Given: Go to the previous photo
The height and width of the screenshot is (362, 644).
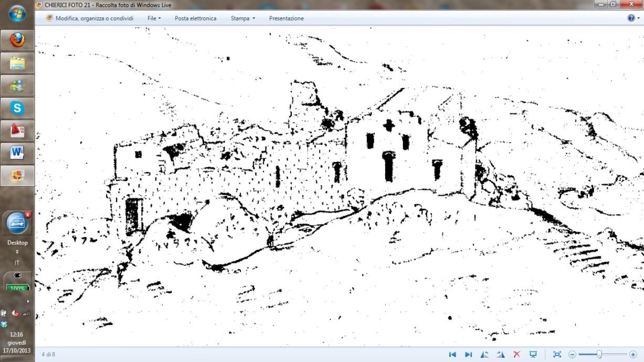Looking at the screenshot, I should (x=452, y=355).
